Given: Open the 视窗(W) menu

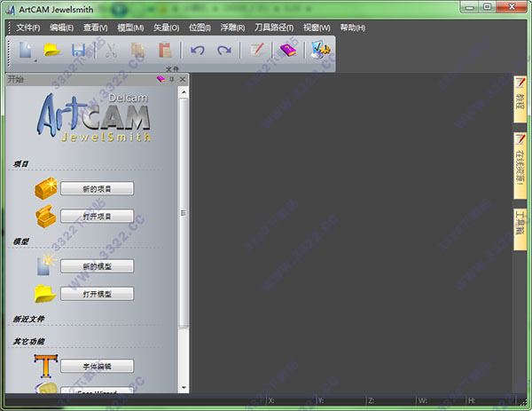Looking at the screenshot, I should point(317,28).
